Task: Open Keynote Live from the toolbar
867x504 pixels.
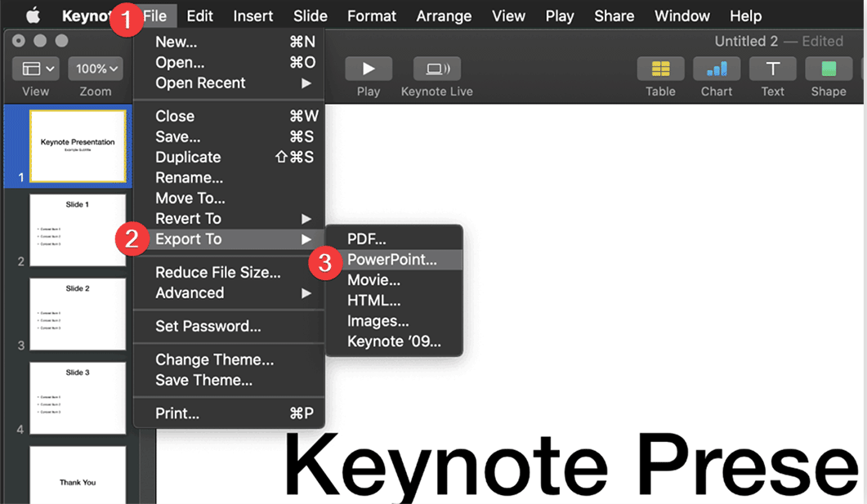Action: 436,69
